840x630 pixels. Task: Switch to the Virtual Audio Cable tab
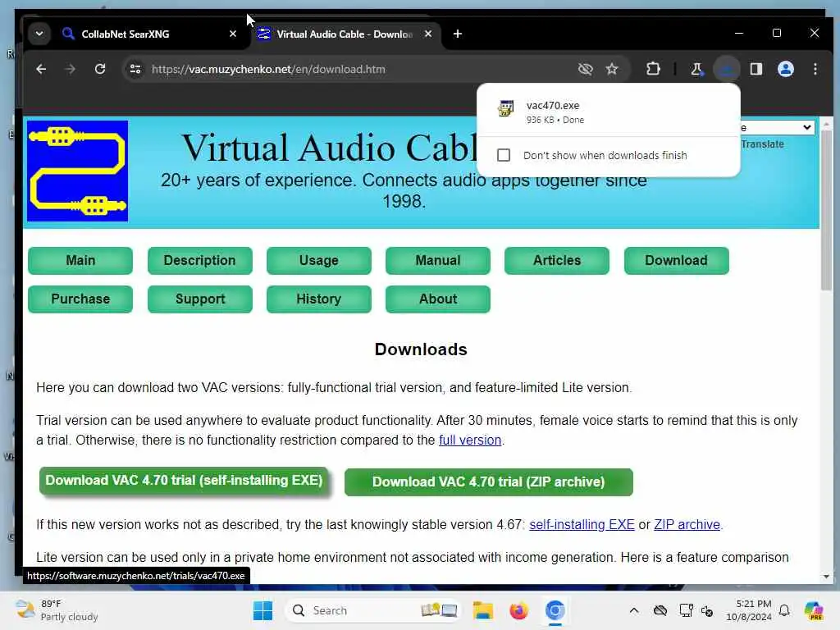344,34
